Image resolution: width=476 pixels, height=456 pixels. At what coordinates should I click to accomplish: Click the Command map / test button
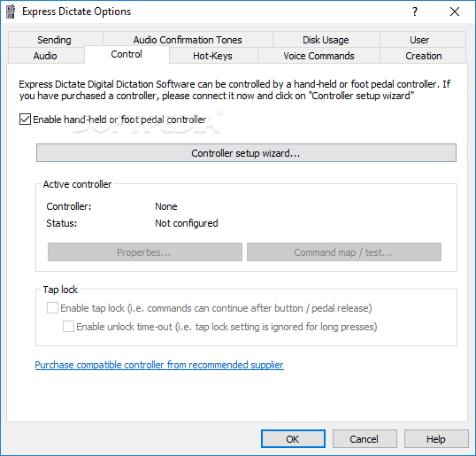click(344, 251)
